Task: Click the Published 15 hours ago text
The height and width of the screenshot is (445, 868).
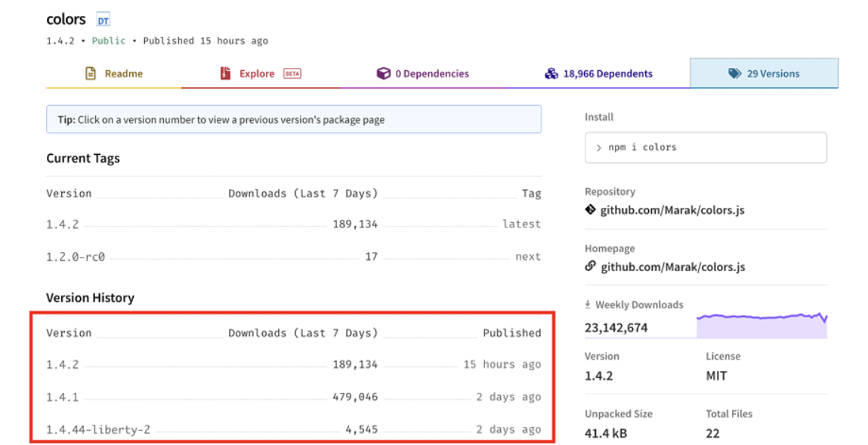Action: click(x=205, y=41)
